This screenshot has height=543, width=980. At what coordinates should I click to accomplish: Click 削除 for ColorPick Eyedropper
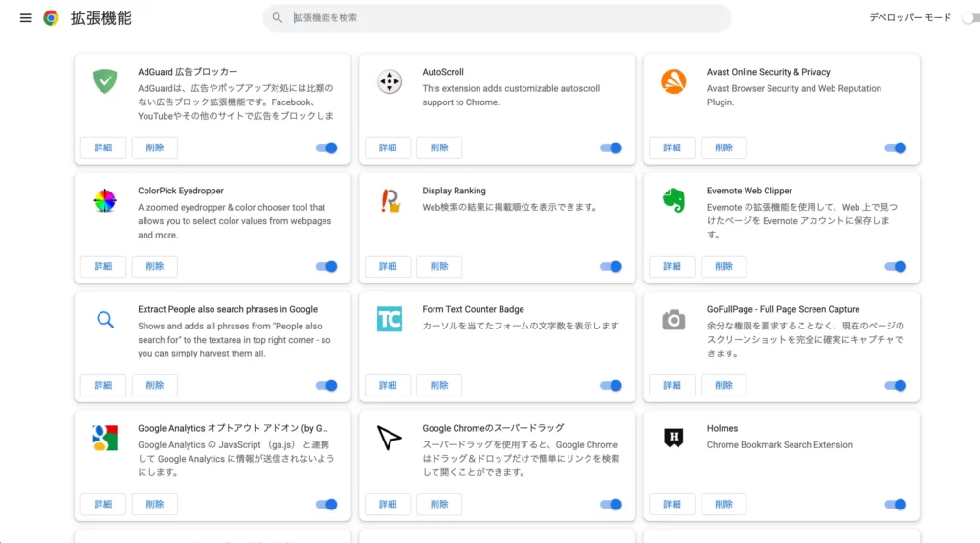(x=155, y=266)
